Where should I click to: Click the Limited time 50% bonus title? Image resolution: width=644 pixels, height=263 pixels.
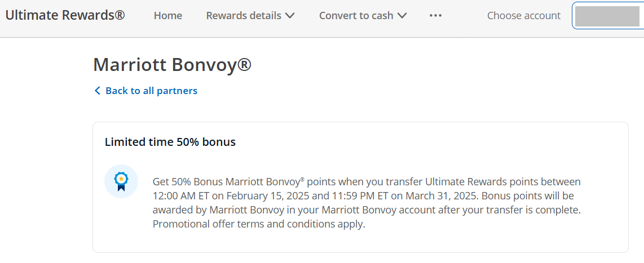(x=170, y=142)
